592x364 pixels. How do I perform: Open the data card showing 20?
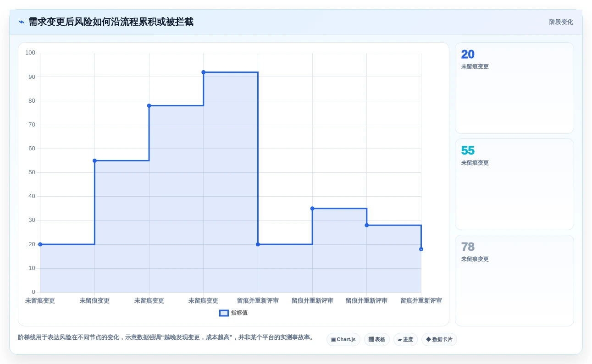point(514,88)
